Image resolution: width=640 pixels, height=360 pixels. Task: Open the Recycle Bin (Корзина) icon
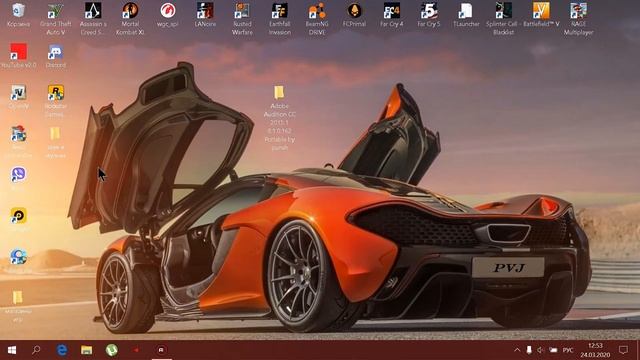click(x=18, y=11)
